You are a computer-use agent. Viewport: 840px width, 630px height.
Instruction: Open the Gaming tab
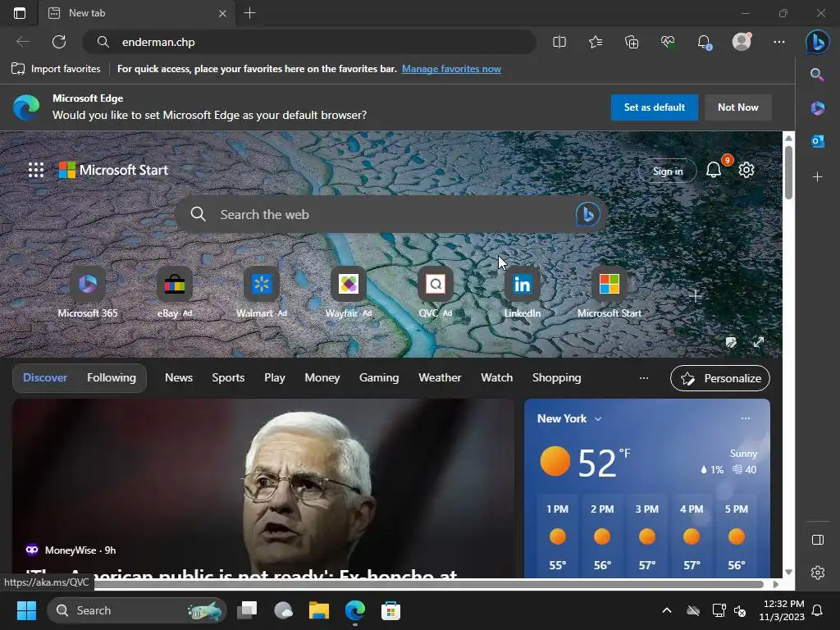379,377
